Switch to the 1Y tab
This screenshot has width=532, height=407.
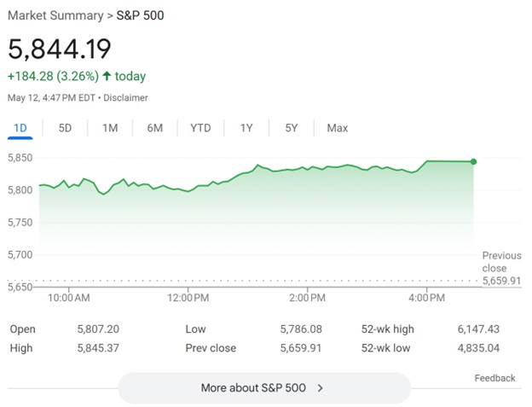pyautogui.click(x=246, y=128)
